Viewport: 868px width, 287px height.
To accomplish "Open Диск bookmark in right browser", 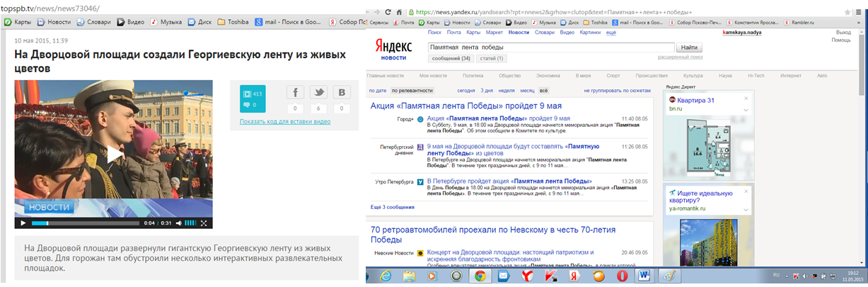I will click(x=568, y=22).
